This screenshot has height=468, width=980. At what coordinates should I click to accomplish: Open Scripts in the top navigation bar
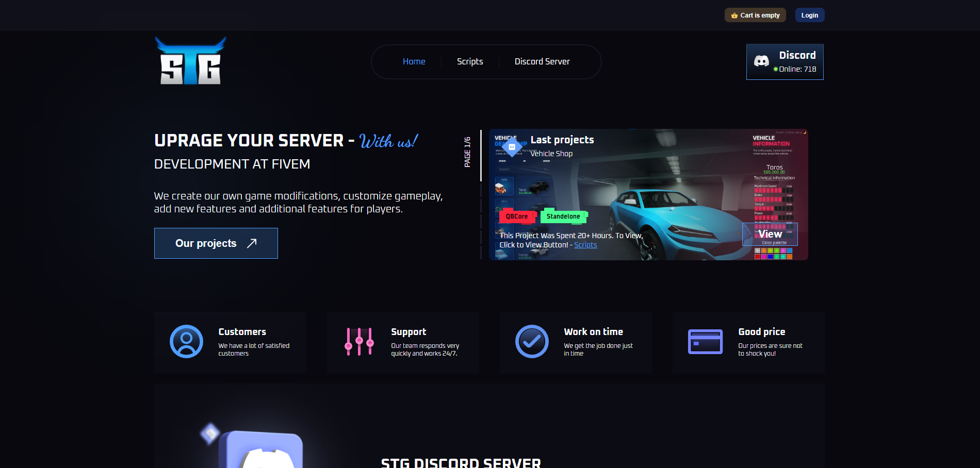(470, 61)
